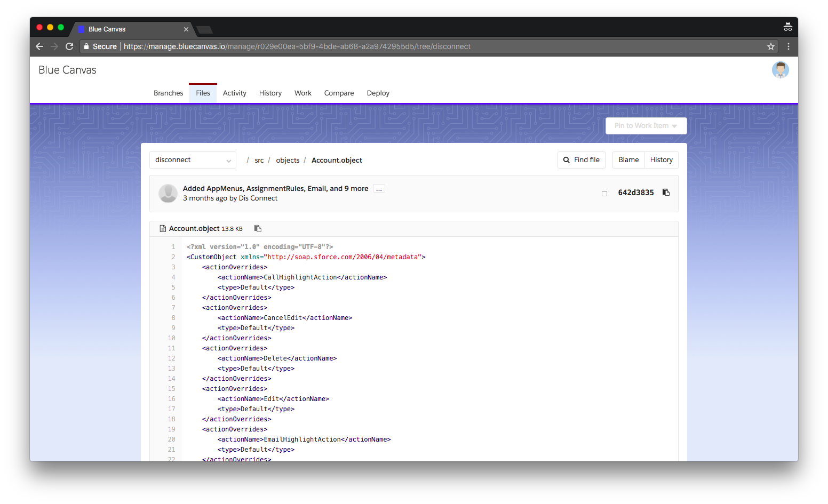Click the 'EmailHighlightAction' actionName line
828x504 pixels.
coord(304,439)
